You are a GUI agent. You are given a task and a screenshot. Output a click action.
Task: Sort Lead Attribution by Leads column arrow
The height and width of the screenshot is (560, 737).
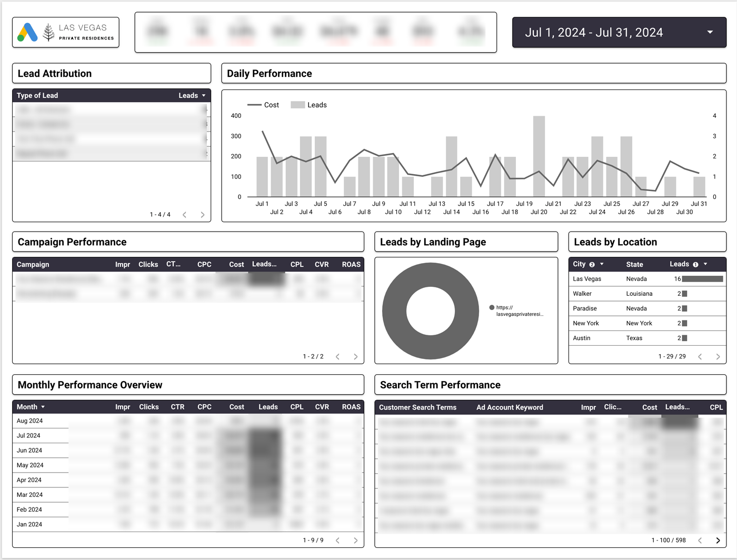204,96
